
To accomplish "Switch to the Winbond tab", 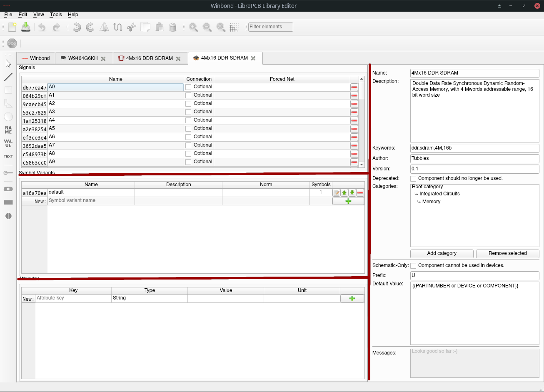I will (36, 58).
